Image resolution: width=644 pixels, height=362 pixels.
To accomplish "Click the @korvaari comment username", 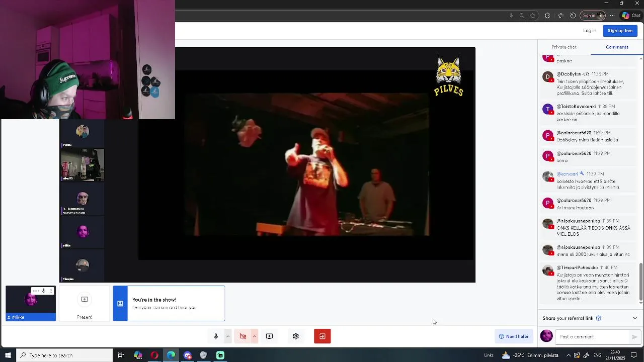I will [x=568, y=174].
